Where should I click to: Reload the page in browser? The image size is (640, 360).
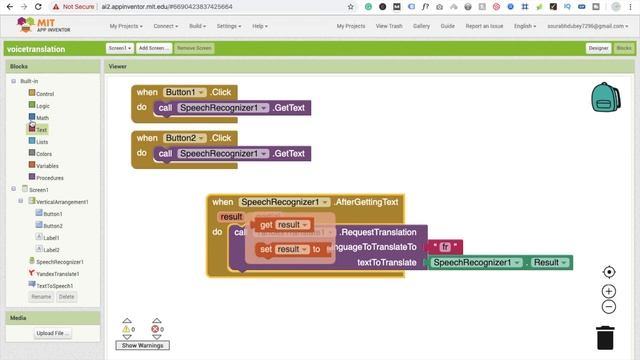38,7
